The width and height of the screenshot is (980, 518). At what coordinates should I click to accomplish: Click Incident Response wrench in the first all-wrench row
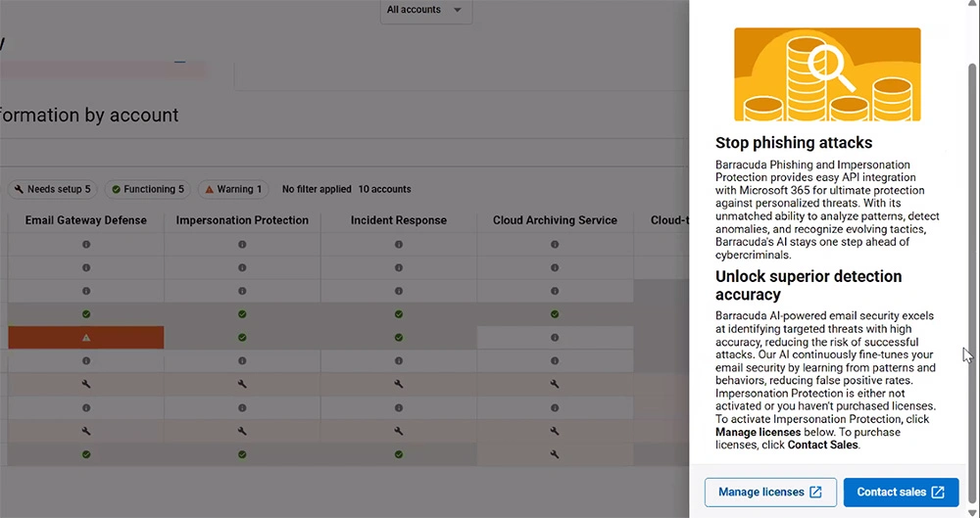coord(398,384)
